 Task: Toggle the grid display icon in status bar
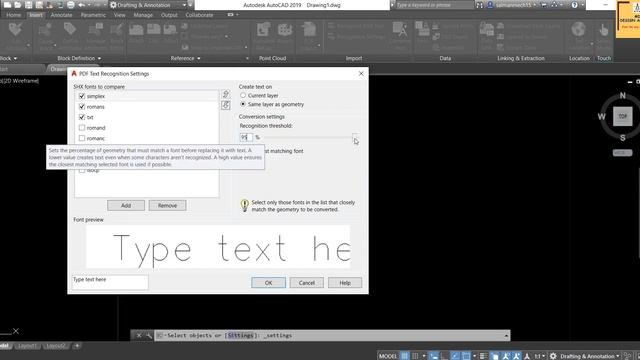[x=404, y=356]
